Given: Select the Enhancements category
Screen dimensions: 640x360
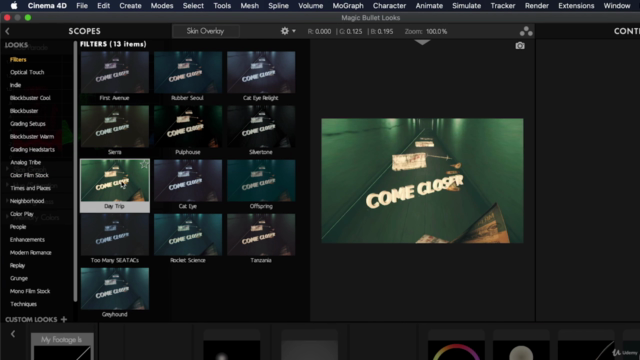Looking at the screenshot, I should click(27, 240).
